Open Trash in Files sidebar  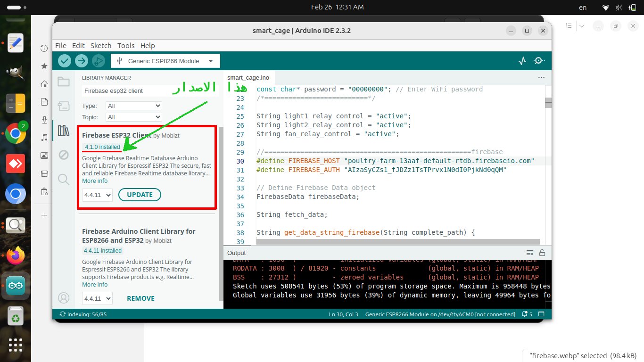click(44, 191)
